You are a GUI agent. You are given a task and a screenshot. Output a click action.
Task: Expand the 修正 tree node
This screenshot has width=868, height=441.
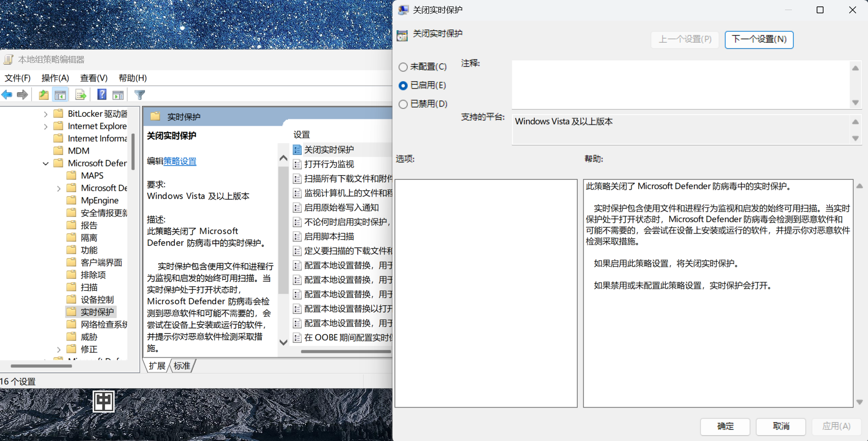pos(58,349)
